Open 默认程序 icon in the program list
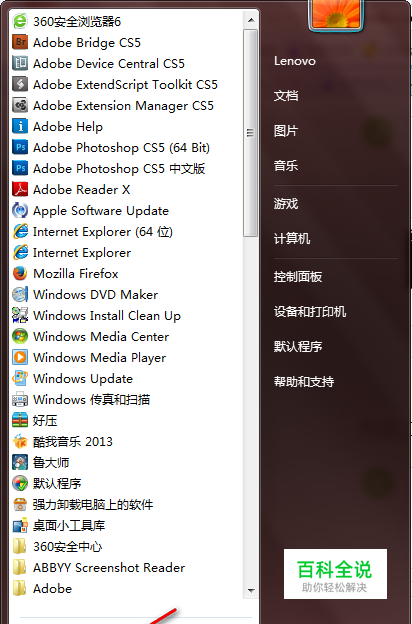Viewport: 412px width, 624px height. 20,484
